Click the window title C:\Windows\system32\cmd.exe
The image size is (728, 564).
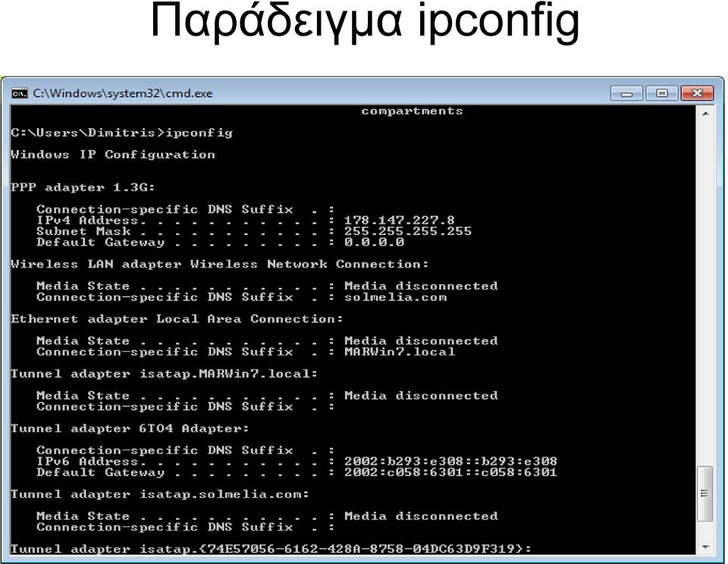pyautogui.click(x=123, y=93)
